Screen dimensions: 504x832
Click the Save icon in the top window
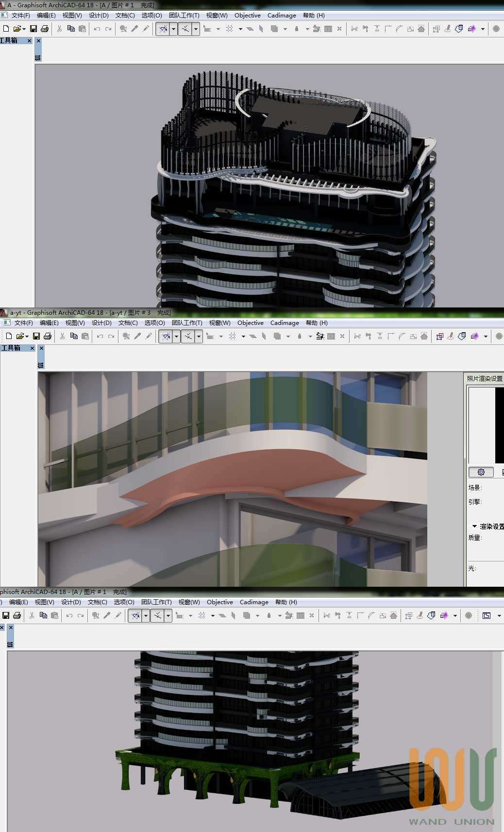[x=34, y=29]
